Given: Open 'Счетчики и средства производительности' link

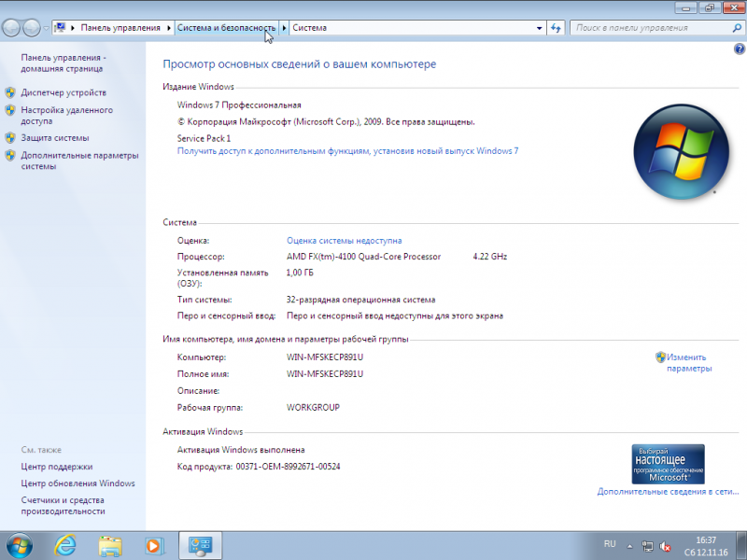Looking at the screenshot, I should (x=63, y=506).
